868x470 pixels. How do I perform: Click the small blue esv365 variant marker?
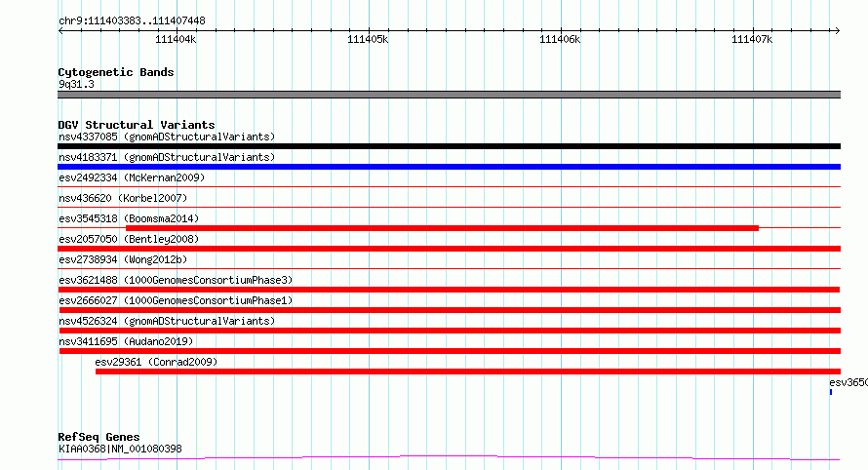tap(831, 392)
